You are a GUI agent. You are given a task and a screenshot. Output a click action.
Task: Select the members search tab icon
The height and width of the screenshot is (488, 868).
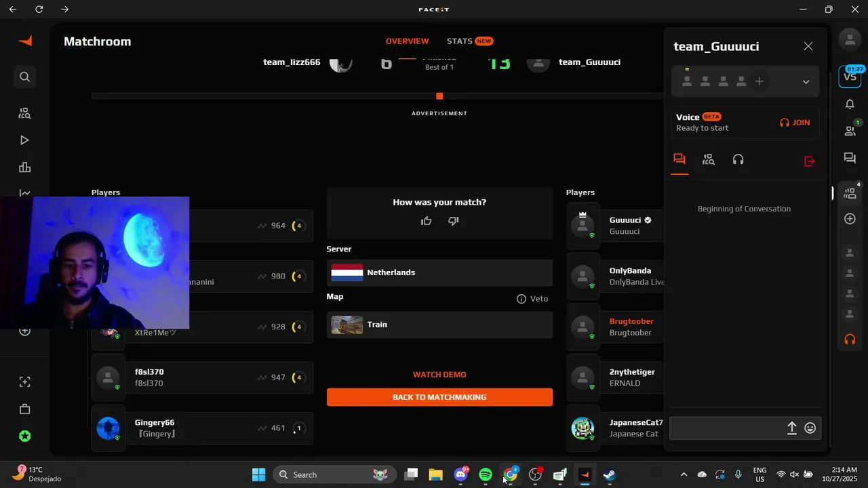tap(709, 159)
